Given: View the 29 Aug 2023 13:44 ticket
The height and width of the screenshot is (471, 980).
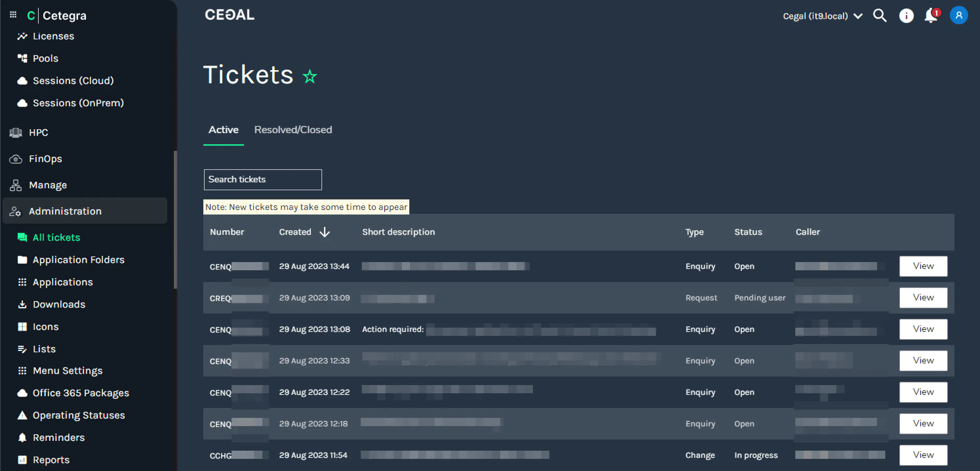Looking at the screenshot, I should 923,266.
